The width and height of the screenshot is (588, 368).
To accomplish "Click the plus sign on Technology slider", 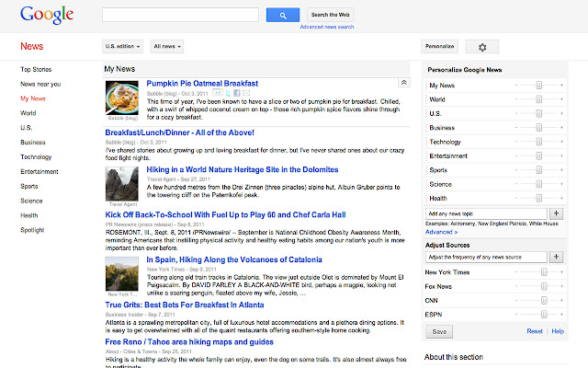I will click(561, 142).
